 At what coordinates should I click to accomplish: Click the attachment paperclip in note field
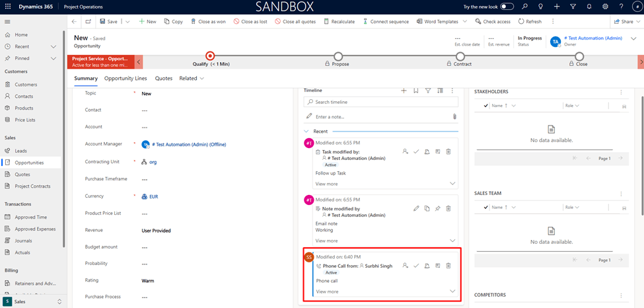pos(454,116)
